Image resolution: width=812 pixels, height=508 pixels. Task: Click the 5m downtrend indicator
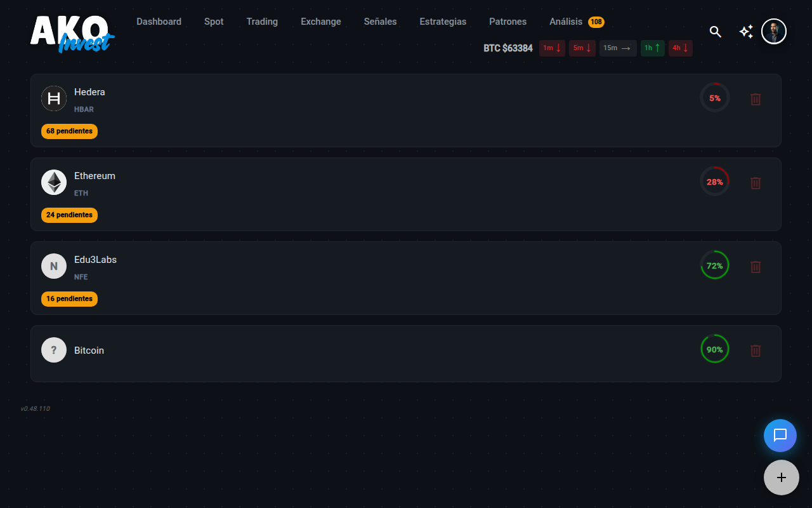click(x=582, y=48)
